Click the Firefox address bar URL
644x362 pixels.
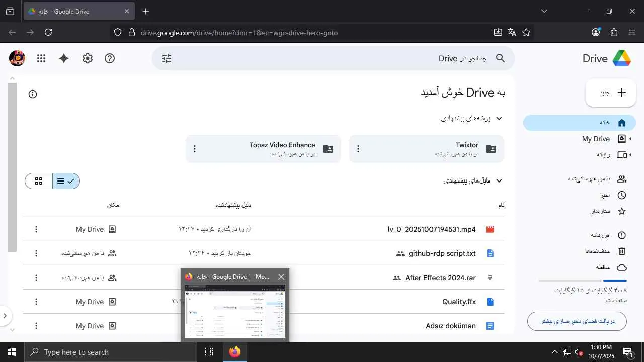click(x=239, y=33)
